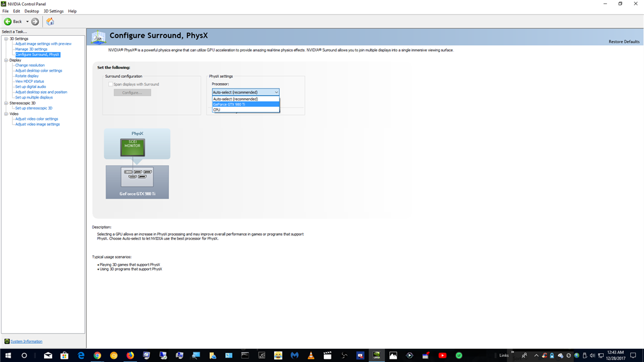Screen dimensions: 644x362
Task: Toggle Span displays with Surround checkbox
Action: [111, 84]
